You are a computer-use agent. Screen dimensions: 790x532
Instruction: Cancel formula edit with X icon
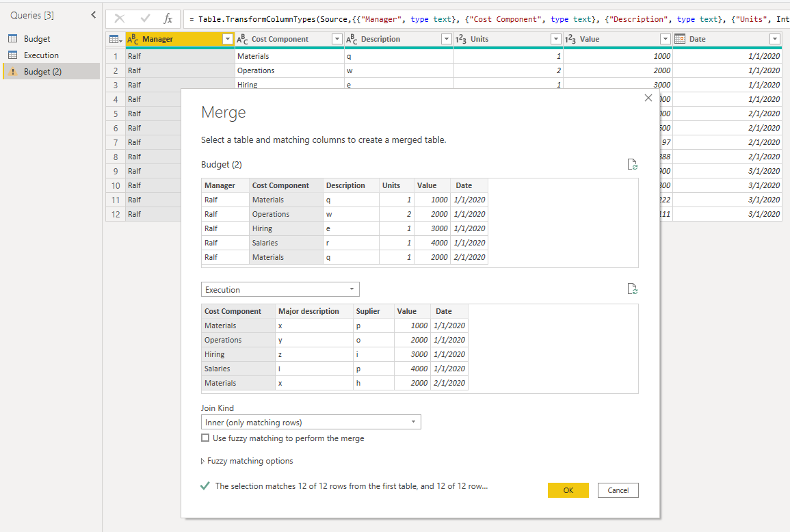pyautogui.click(x=120, y=18)
